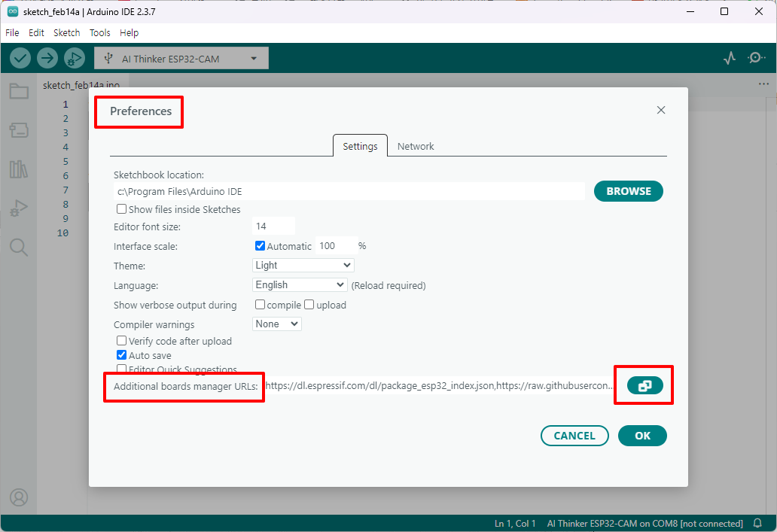
Task: Select the Settings tab
Action: tap(360, 146)
